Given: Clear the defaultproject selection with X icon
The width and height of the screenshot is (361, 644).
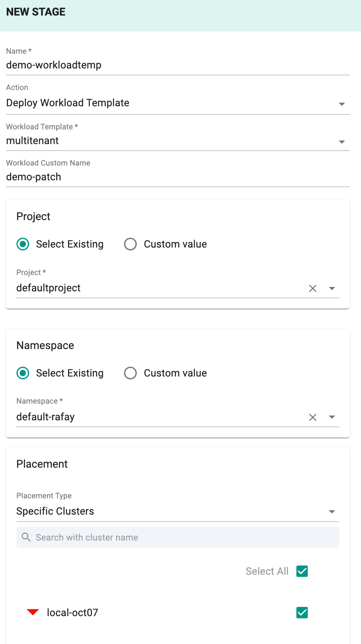Looking at the screenshot, I should click(x=313, y=288).
